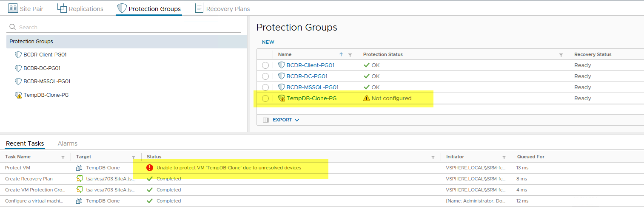The width and height of the screenshot is (644, 208).
Task: Select the BCDR-MSSQL-PG01 radio button
Action: [265, 87]
